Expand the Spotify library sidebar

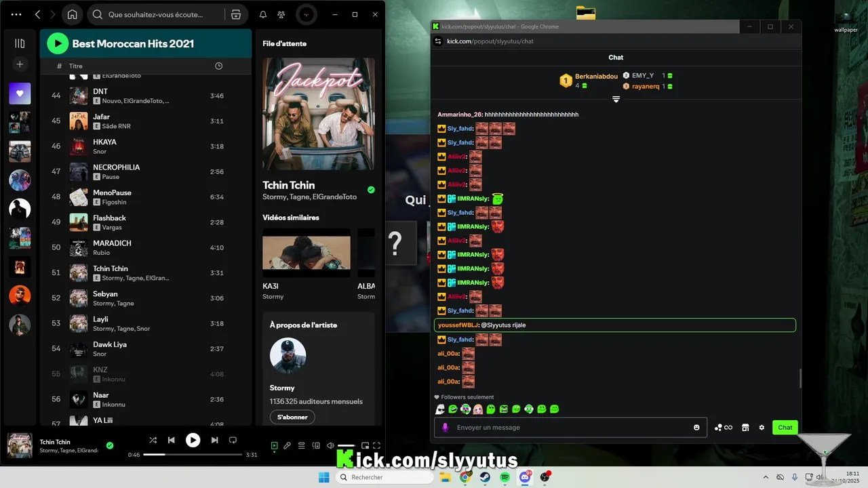pos(20,43)
